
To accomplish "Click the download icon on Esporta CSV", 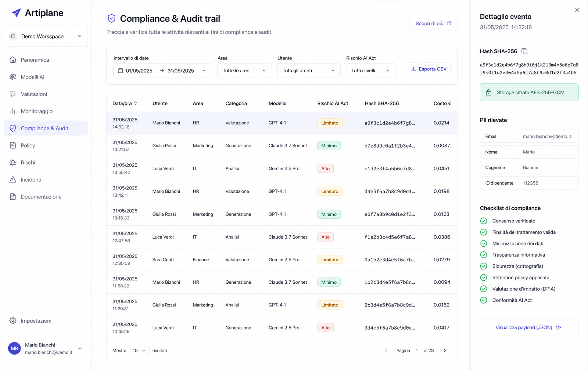I will click(x=413, y=69).
